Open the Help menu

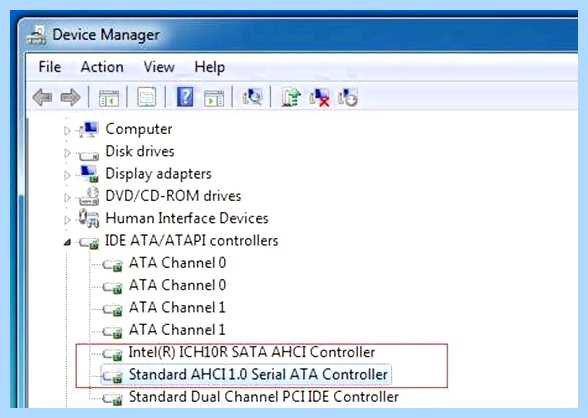[210, 67]
